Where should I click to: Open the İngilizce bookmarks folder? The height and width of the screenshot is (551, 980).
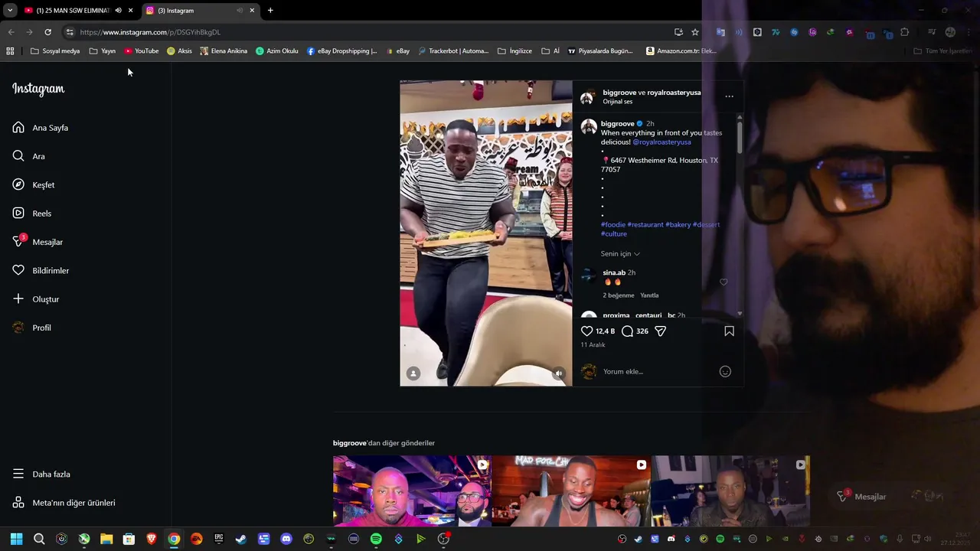click(x=514, y=51)
